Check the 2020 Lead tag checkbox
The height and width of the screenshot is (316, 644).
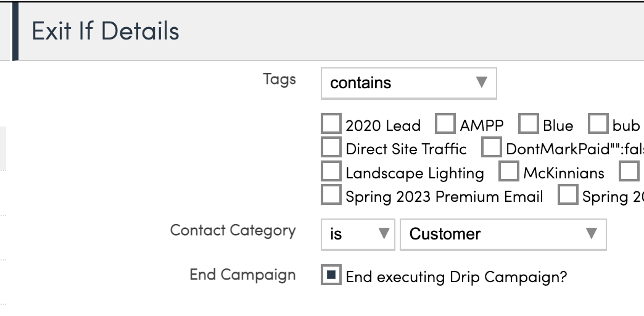click(331, 124)
